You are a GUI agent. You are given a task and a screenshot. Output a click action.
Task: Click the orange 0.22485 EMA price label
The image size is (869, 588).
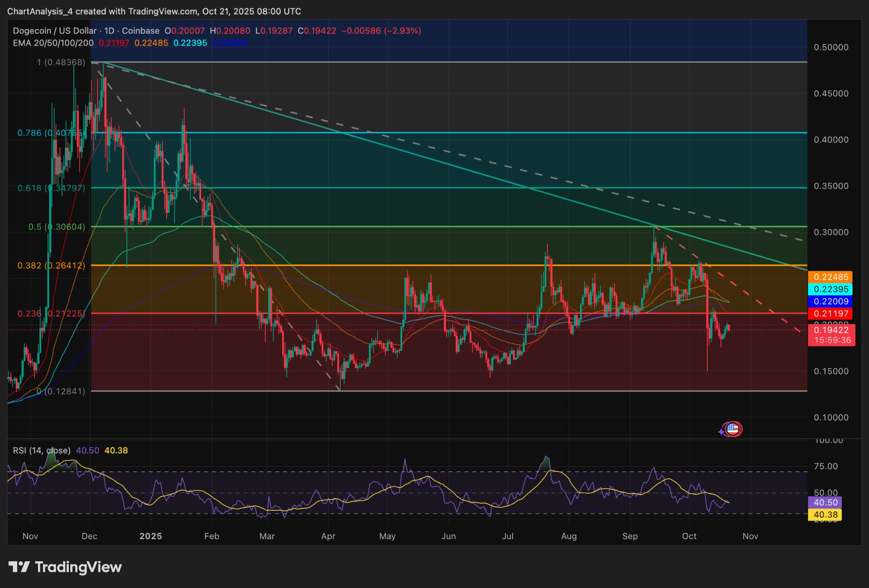point(832,277)
